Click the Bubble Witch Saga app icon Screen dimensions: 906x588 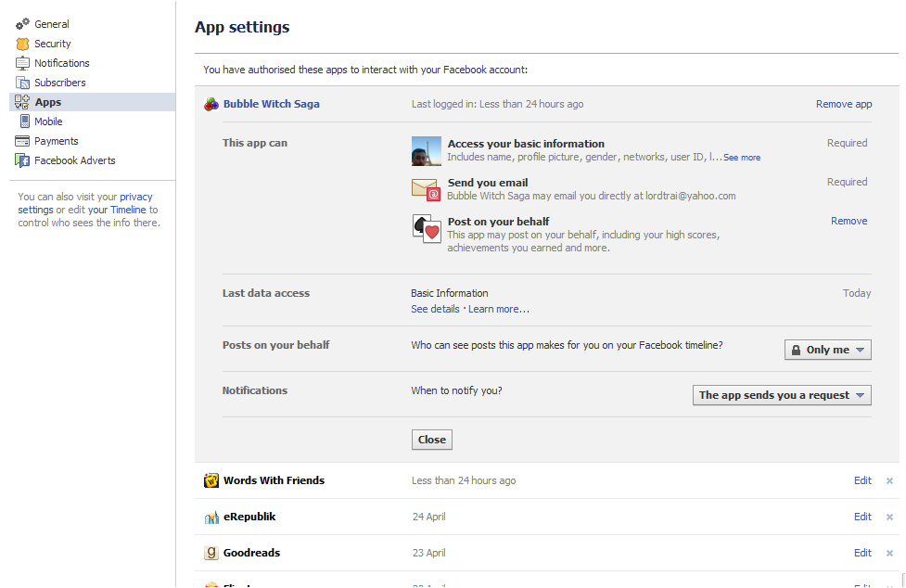(x=211, y=104)
